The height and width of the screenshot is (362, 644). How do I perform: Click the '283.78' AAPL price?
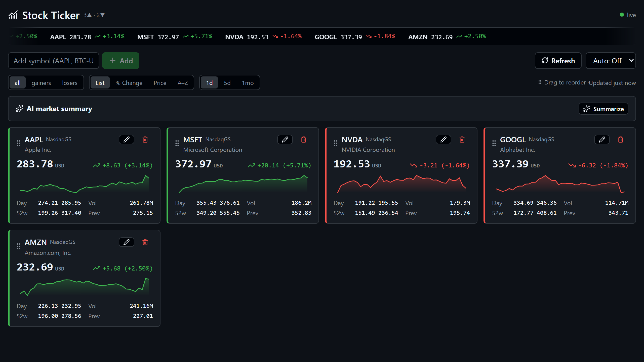point(35,164)
